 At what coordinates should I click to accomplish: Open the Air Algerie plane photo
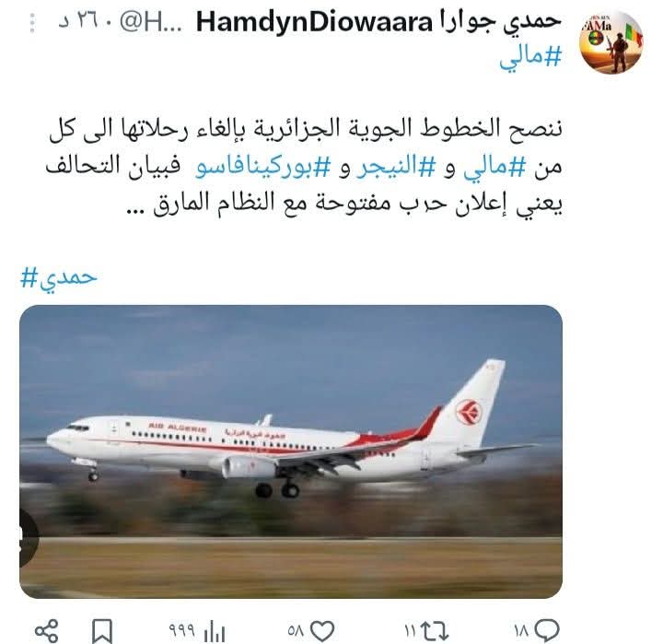tap(291, 451)
